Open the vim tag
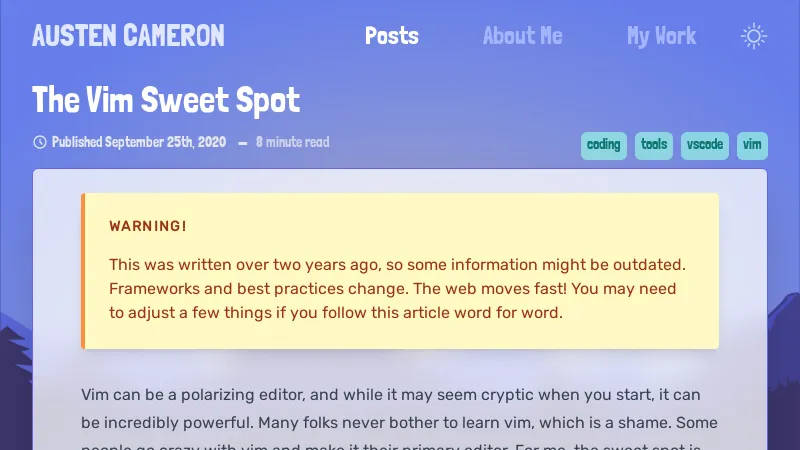 752,145
